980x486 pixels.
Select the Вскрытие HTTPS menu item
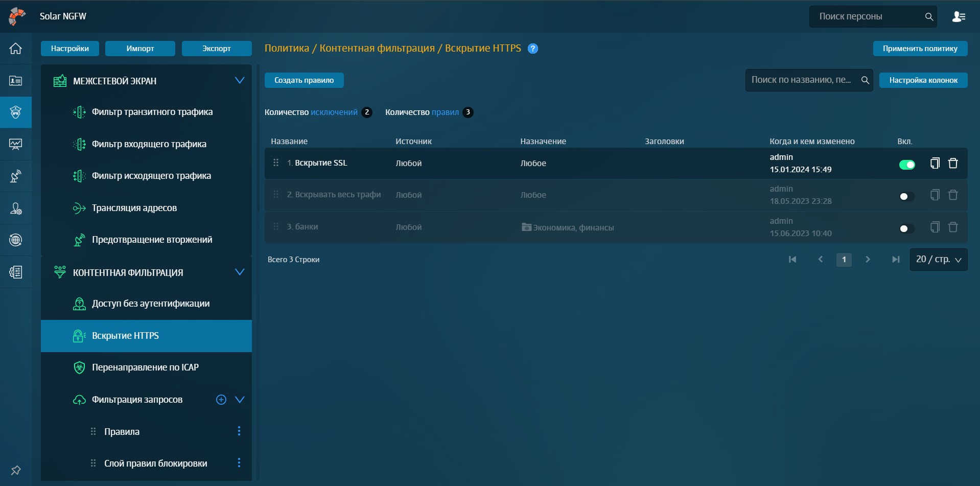[x=146, y=336]
